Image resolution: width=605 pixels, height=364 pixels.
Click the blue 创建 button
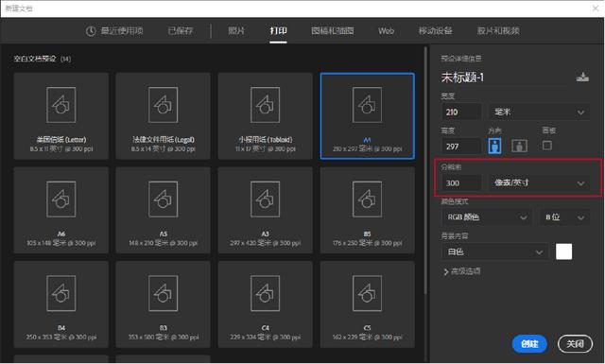tap(529, 344)
